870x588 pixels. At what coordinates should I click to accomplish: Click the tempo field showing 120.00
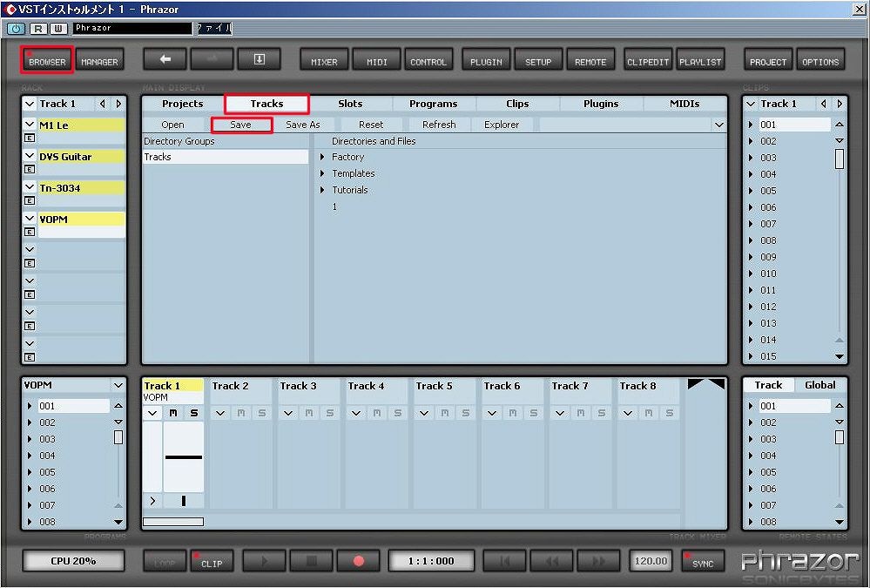(651, 561)
